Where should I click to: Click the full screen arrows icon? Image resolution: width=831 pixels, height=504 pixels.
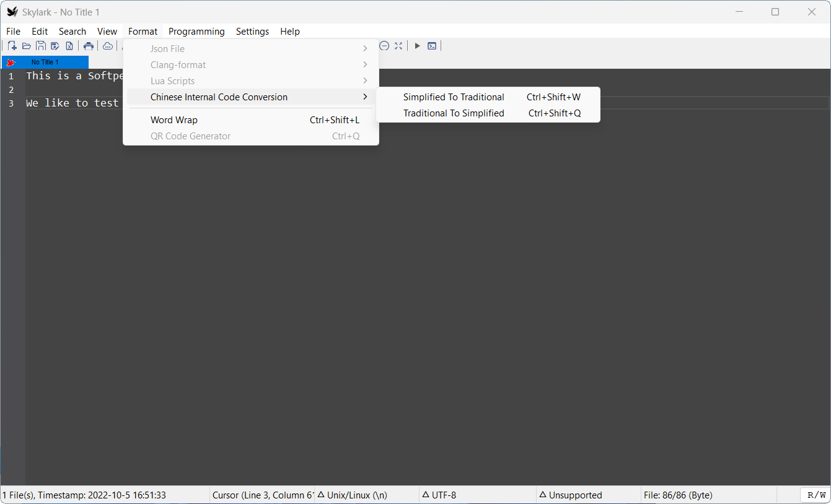pyautogui.click(x=398, y=46)
